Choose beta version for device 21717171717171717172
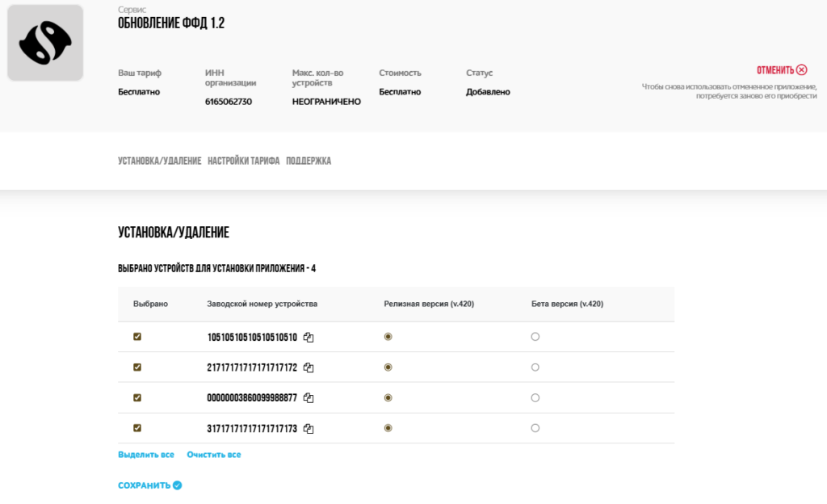Screen dimensions: 827x504 tap(535, 367)
